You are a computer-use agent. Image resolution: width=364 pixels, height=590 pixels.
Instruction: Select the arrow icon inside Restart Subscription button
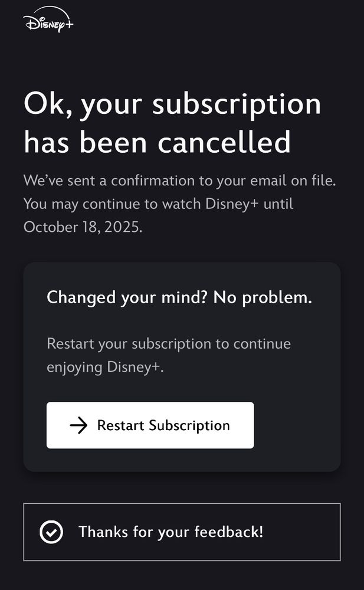pyautogui.click(x=78, y=425)
